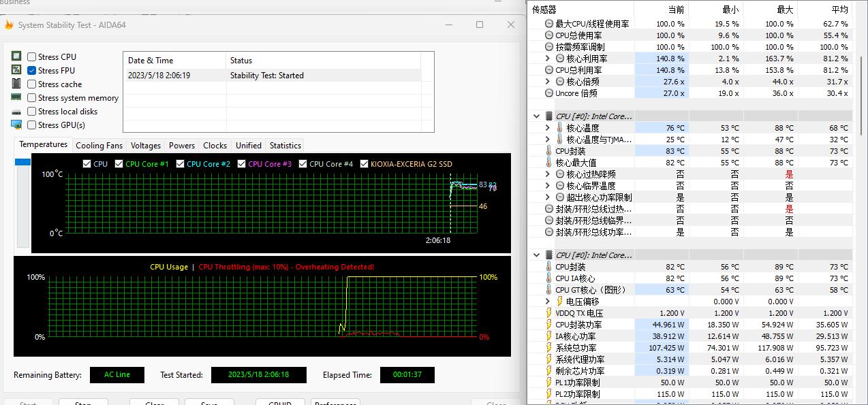Viewport: 868px width, 405px height.
Task: Enable the Stress CPU checkbox
Action: 31,56
